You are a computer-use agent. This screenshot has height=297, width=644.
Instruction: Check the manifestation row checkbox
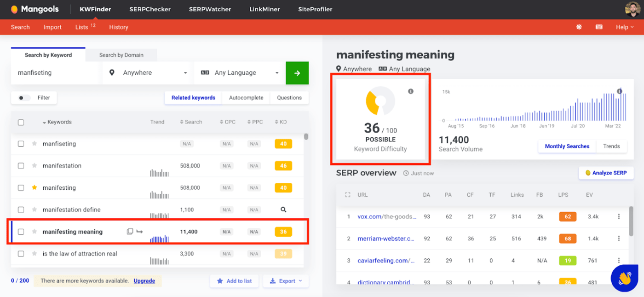21,166
